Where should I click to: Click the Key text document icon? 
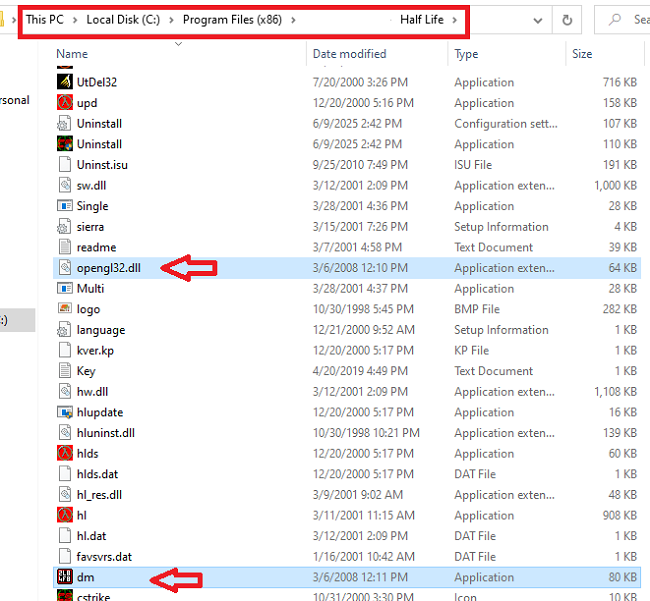65,371
